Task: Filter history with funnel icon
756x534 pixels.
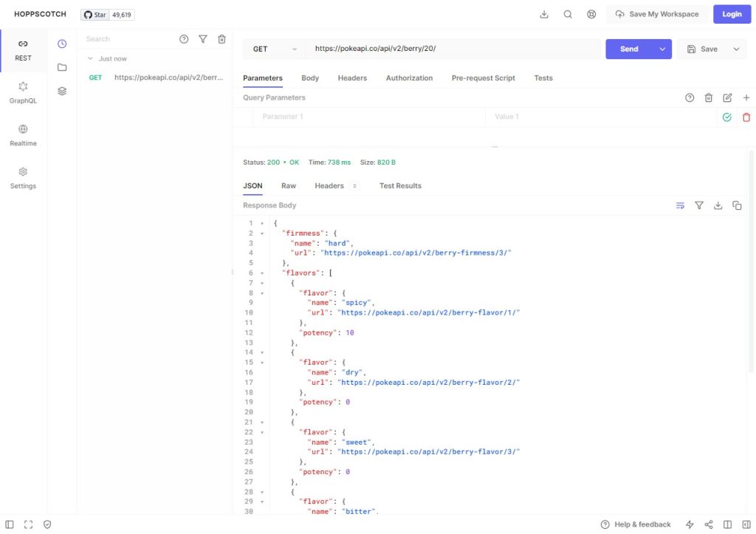Action: (x=203, y=39)
